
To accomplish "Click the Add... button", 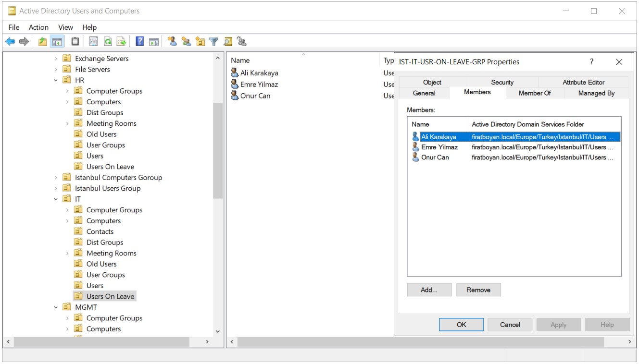I will pyautogui.click(x=429, y=290).
